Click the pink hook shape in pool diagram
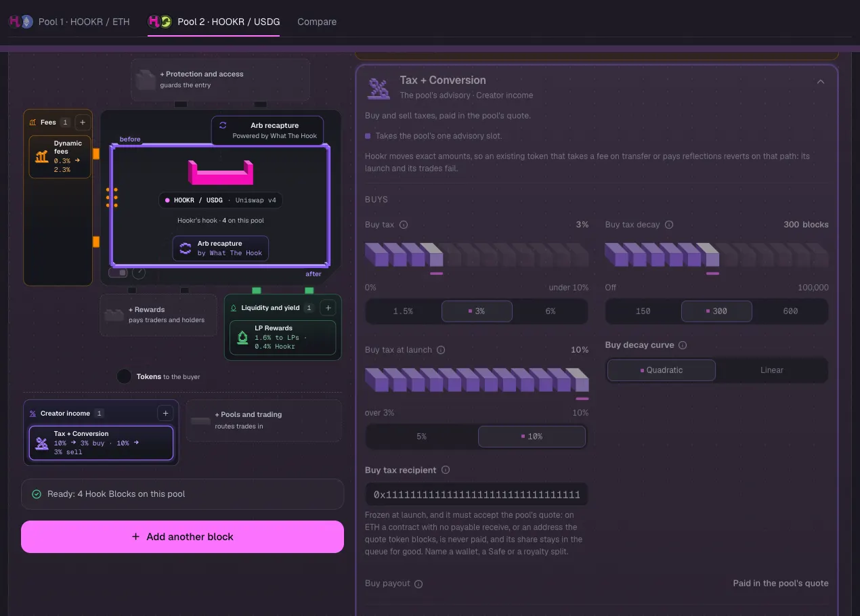The height and width of the screenshot is (616, 860). [x=221, y=173]
